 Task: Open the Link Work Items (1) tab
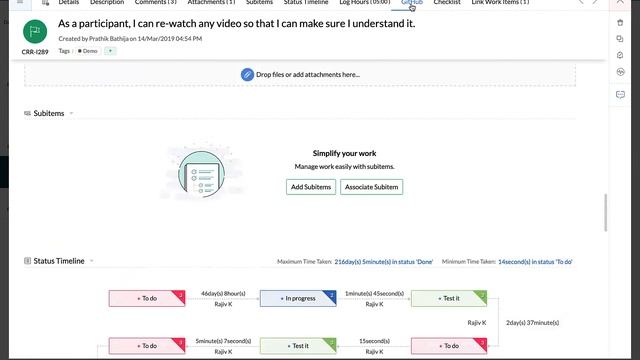pyautogui.click(x=500, y=2)
